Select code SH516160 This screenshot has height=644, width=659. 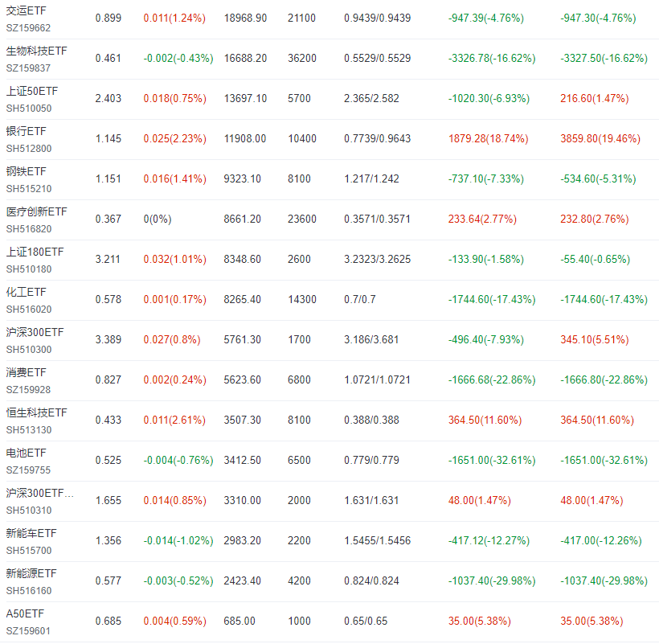pos(29,591)
